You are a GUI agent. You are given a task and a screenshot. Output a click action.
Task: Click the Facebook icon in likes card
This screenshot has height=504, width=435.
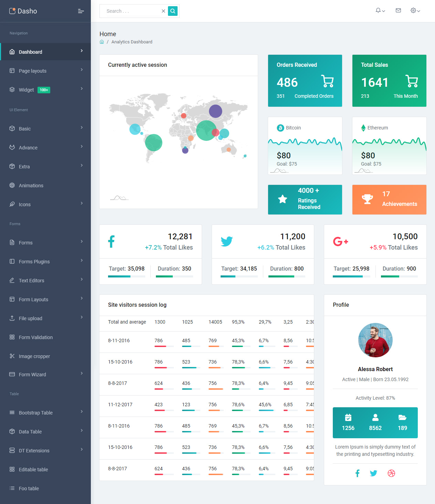pos(111,241)
